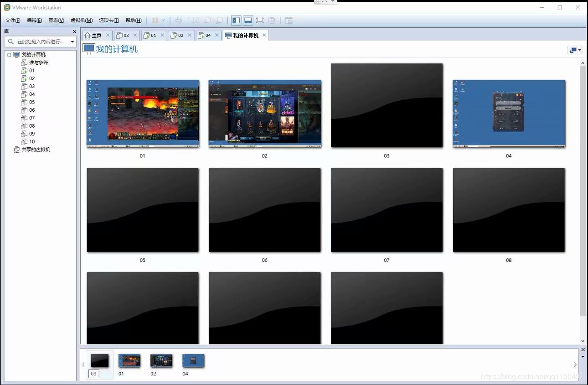Open the power options dropdown arrow beside pause

tap(163, 21)
